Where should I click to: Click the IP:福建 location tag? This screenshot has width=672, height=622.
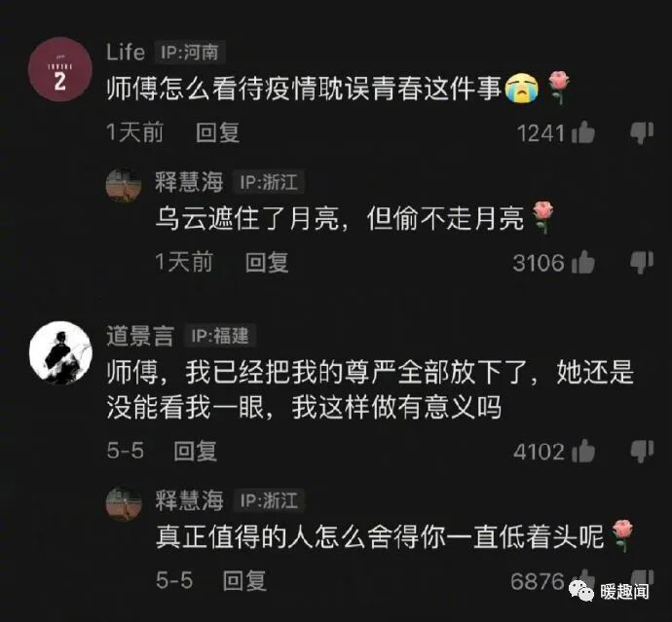click(x=220, y=336)
